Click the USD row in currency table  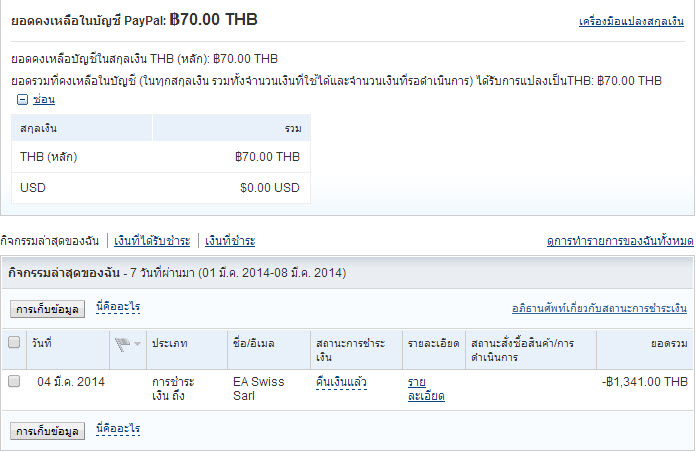point(160,187)
